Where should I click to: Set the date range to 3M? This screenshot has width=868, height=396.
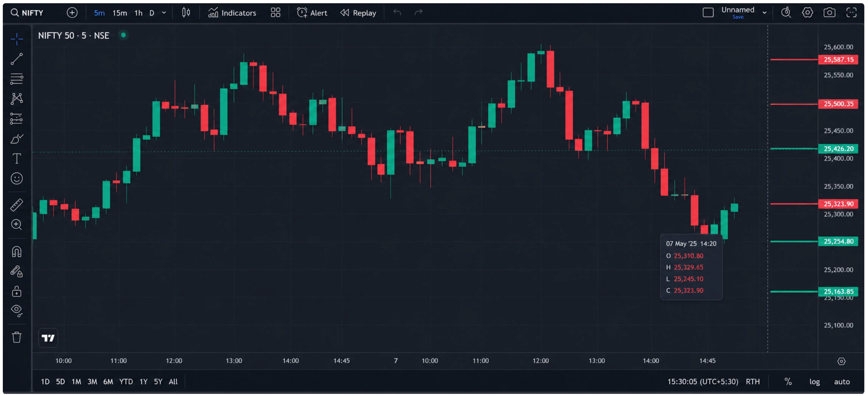click(92, 381)
